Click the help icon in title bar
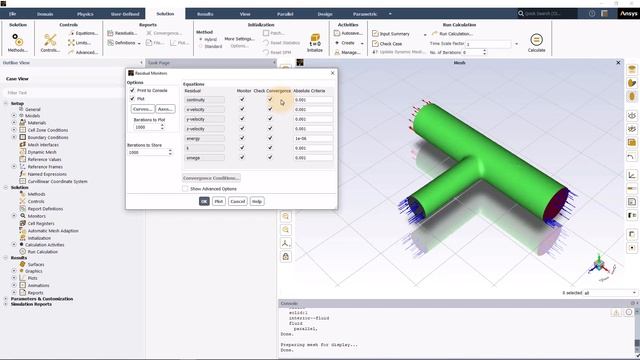640x360 pixels. click(592, 13)
